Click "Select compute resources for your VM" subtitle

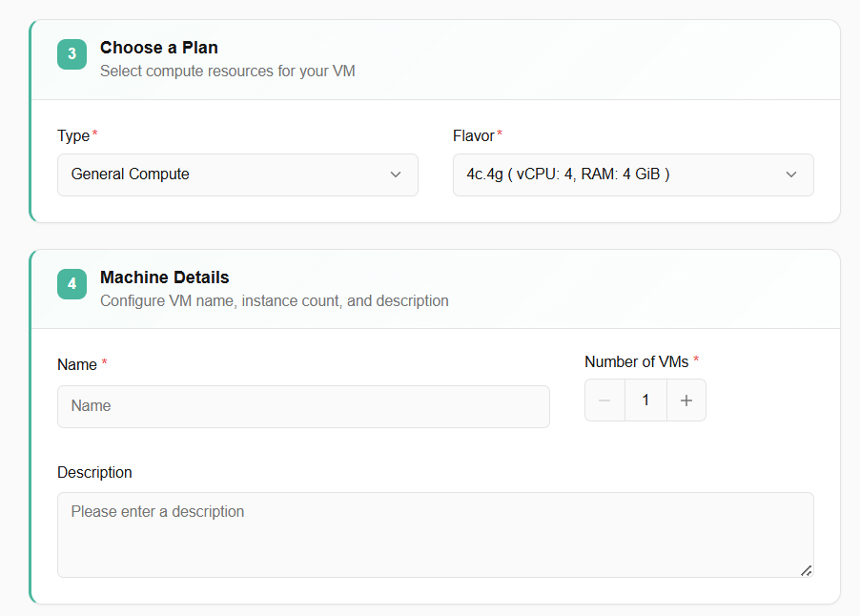tap(227, 71)
